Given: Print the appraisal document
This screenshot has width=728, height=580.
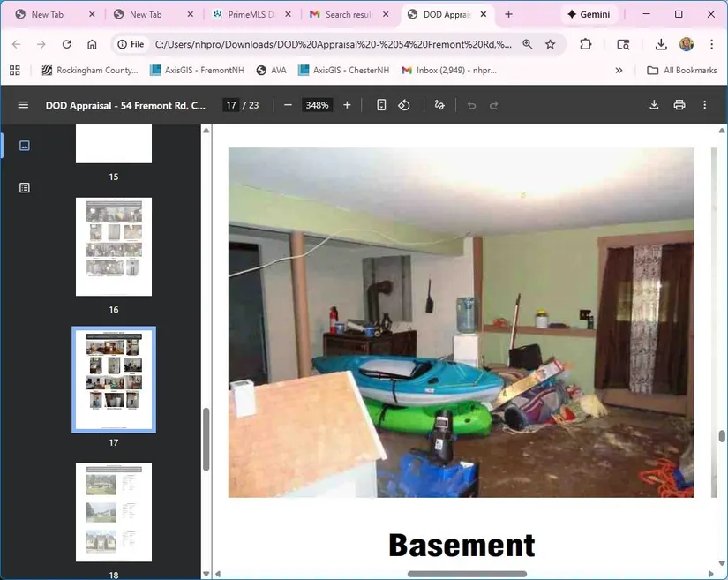Looking at the screenshot, I should [679, 105].
